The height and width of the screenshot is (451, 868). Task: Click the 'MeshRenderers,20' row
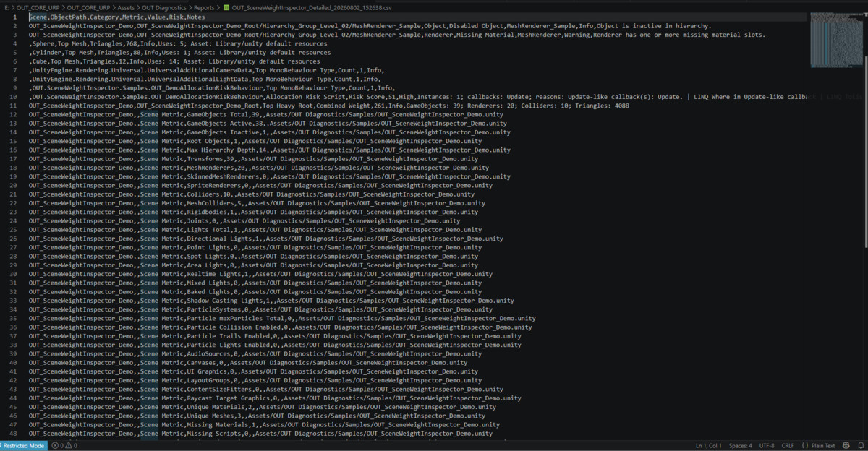(259, 168)
